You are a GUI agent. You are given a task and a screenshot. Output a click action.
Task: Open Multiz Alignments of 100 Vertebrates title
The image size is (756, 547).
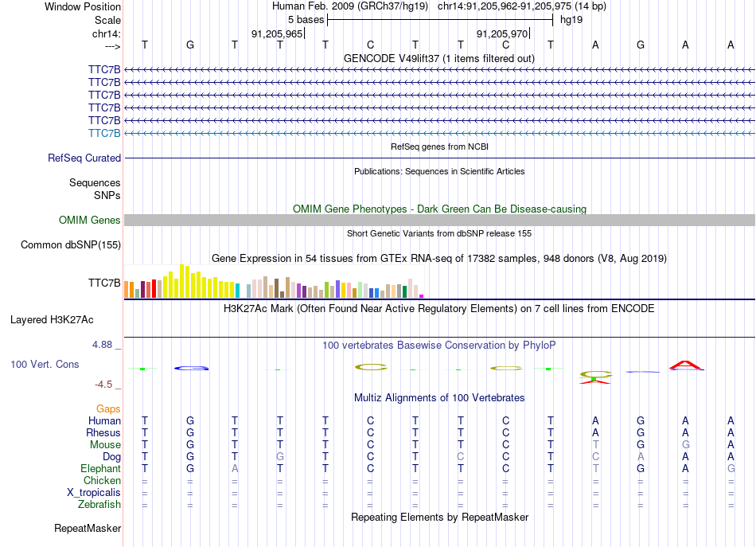pyautogui.click(x=439, y=397)
